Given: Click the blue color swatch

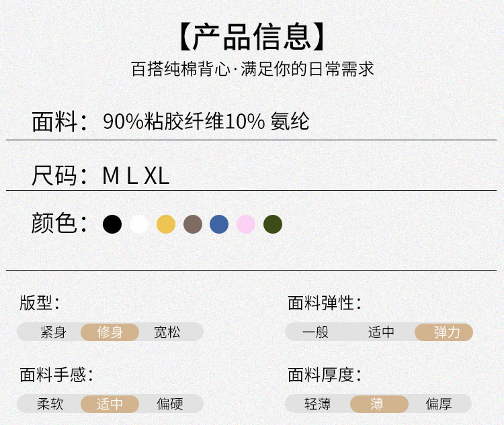Looking at the screenshot, I should click(219, 224).
